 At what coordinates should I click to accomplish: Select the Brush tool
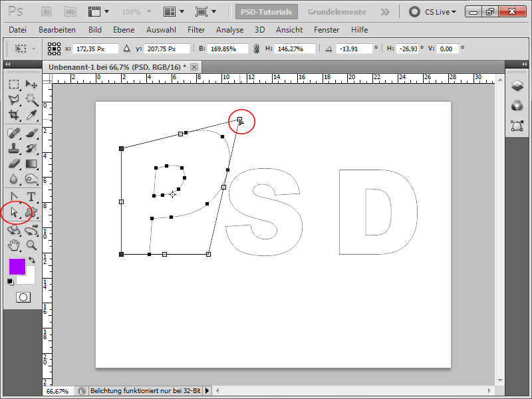pos(31,133)
